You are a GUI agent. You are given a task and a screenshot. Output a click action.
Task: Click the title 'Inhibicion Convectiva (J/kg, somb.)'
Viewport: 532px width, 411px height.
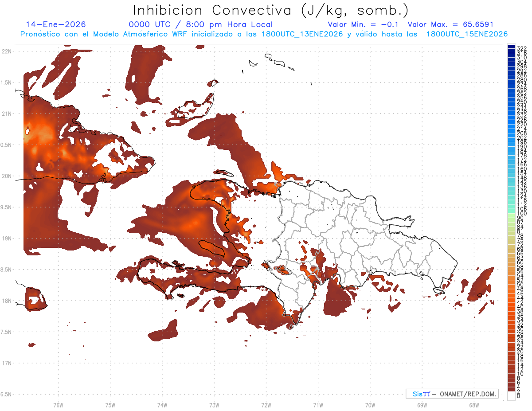[x=270, y=10]
